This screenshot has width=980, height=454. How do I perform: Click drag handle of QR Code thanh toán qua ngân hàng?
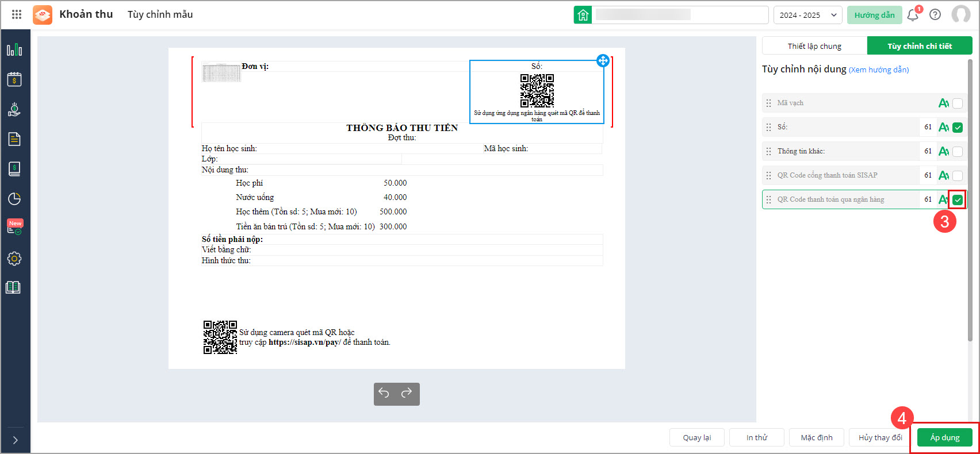[x=769, y=200]
